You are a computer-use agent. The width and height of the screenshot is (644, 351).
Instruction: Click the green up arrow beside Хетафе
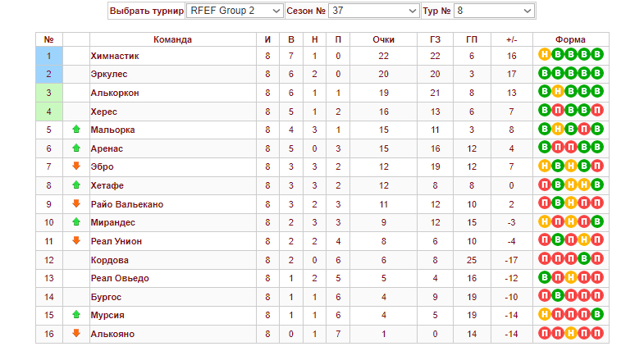[x=76, y=185]
